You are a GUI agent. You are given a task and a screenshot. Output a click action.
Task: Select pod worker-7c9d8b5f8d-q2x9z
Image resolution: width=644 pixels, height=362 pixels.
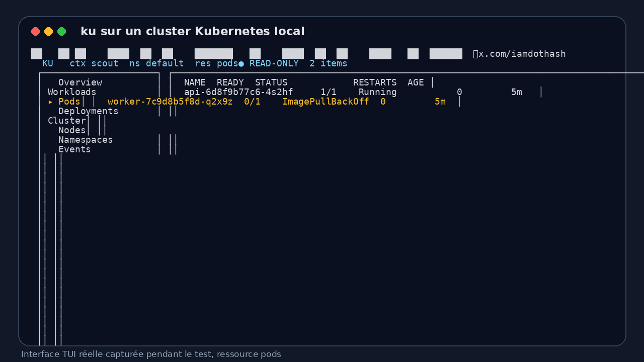click(x=170, y=102)
